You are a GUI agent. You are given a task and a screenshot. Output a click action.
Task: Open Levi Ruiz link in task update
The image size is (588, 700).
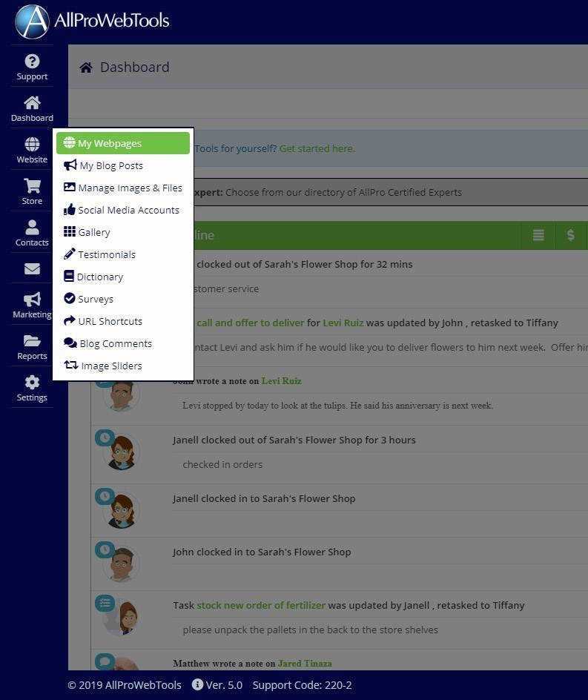(x=343, y=323)
